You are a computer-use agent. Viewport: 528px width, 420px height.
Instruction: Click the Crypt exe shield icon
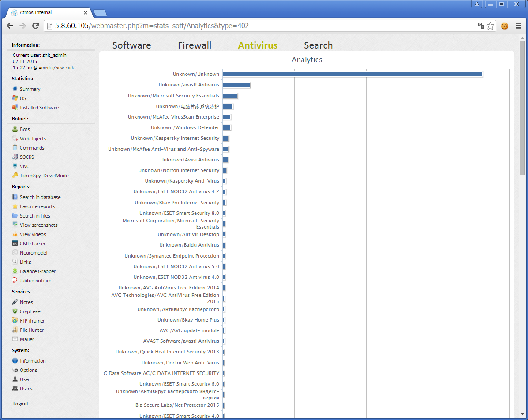point(15,311)
